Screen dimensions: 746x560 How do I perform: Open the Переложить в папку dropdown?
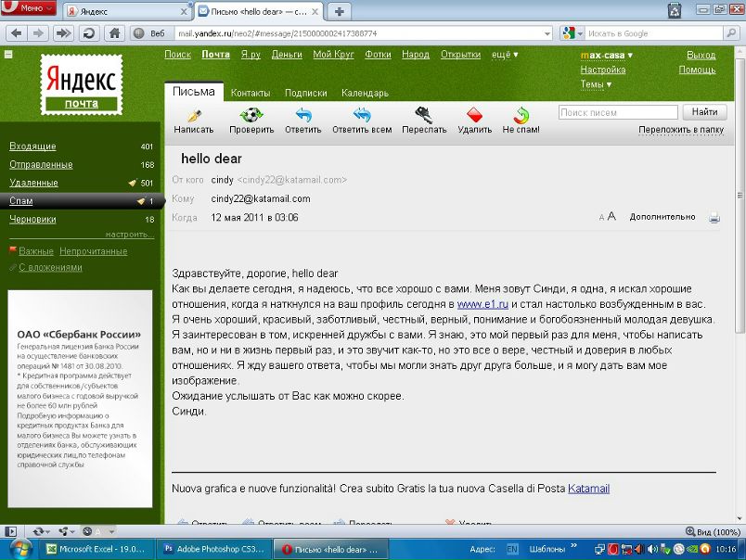coord(681,130)
